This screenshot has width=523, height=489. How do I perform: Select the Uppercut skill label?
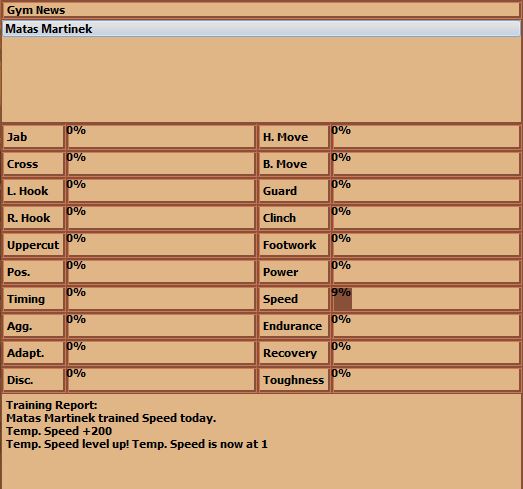(x=33, y=245)
